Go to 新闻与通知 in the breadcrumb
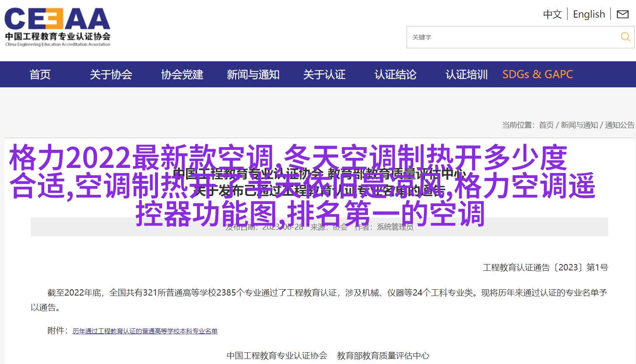Image resolution: width=636 pixels, height=364 pixels. [x=579, y=125]
